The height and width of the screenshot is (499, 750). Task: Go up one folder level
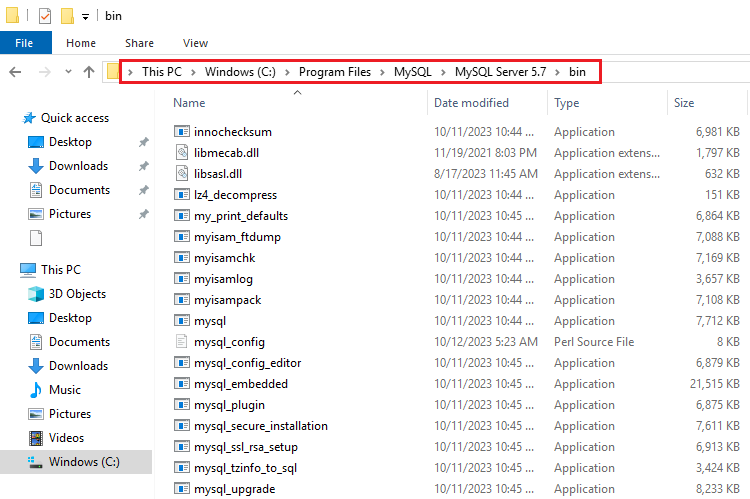89,72
